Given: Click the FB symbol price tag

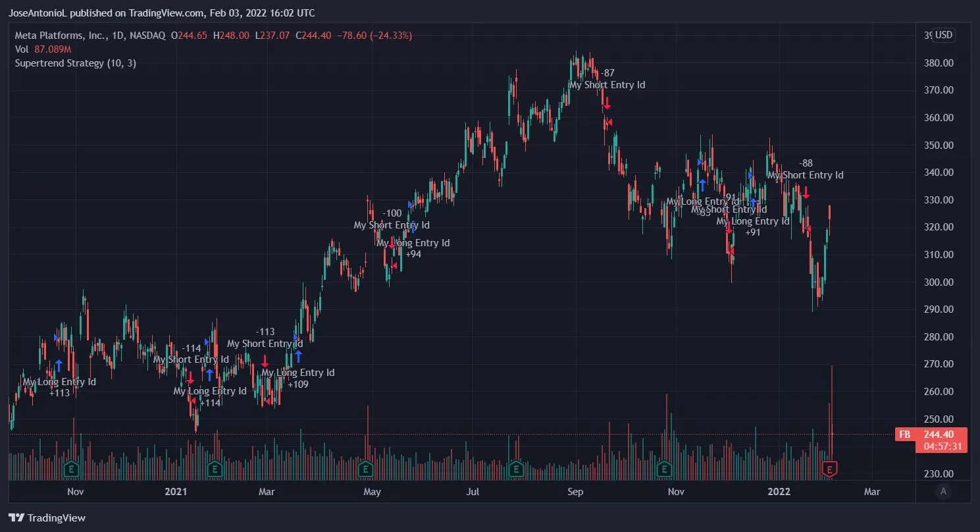Looking at the screenshot, I should (905, 434).
